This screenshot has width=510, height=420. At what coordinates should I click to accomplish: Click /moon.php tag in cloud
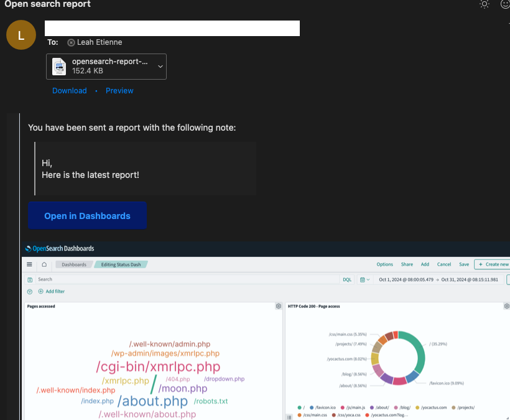183,388
